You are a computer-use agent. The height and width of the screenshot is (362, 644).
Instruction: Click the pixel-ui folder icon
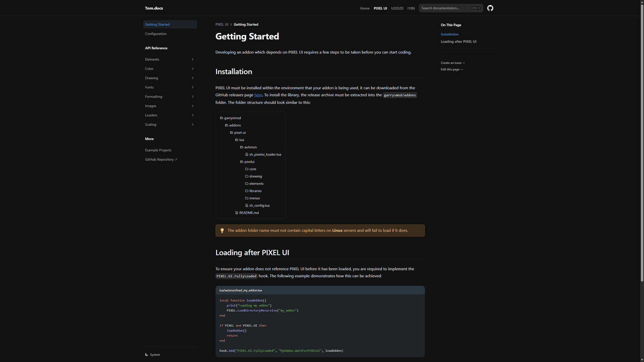click(231, 132)
